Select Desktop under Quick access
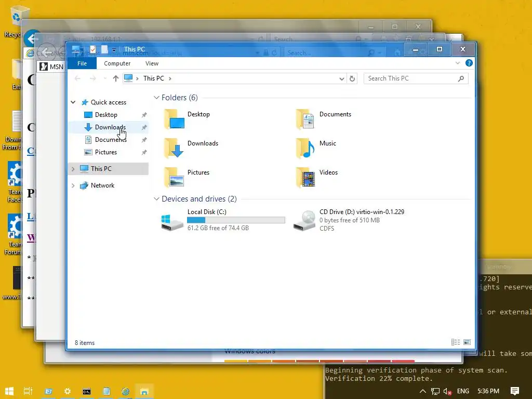Viewport: 532px width, 399px height. coord(106,115)
